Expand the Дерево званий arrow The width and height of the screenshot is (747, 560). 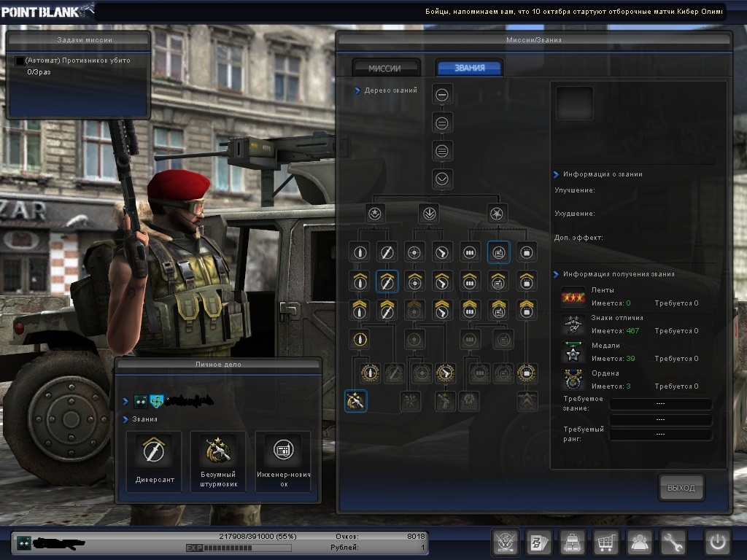point(357,91)
